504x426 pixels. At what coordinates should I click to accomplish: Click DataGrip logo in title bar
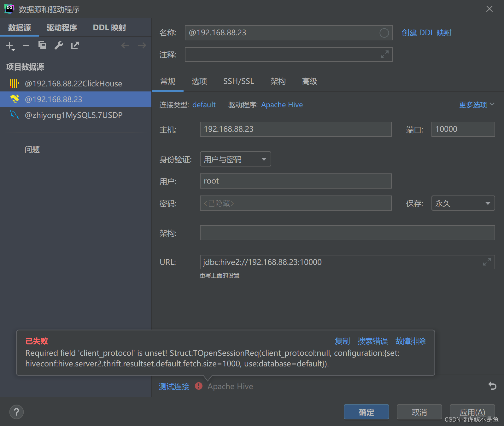click(x=9, y=9)
